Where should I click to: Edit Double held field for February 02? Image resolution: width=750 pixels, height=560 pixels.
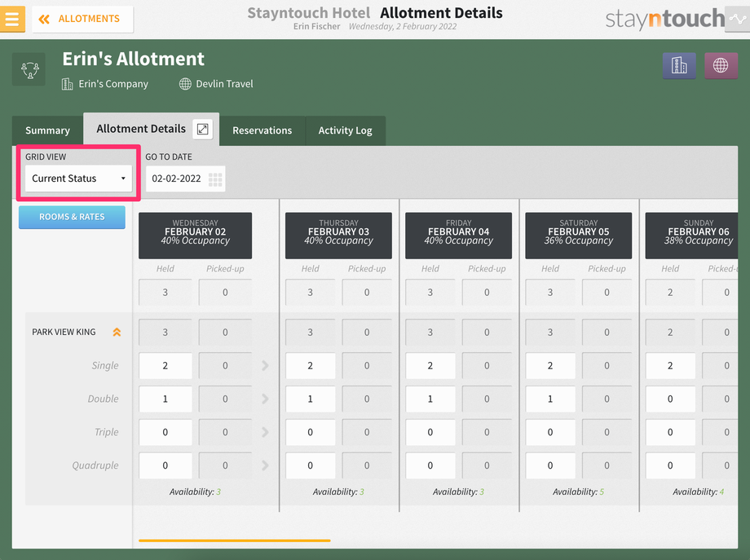tap(165, 399)
